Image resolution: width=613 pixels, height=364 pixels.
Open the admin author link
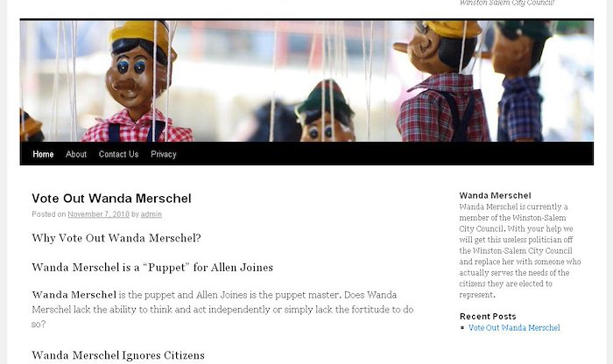coord(151,214)
